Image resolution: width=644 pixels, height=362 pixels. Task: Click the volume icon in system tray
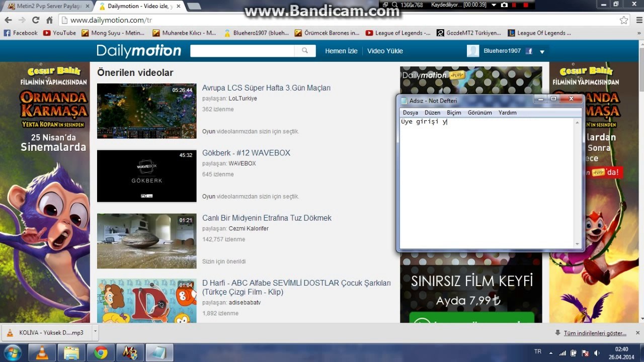(597, 353)
